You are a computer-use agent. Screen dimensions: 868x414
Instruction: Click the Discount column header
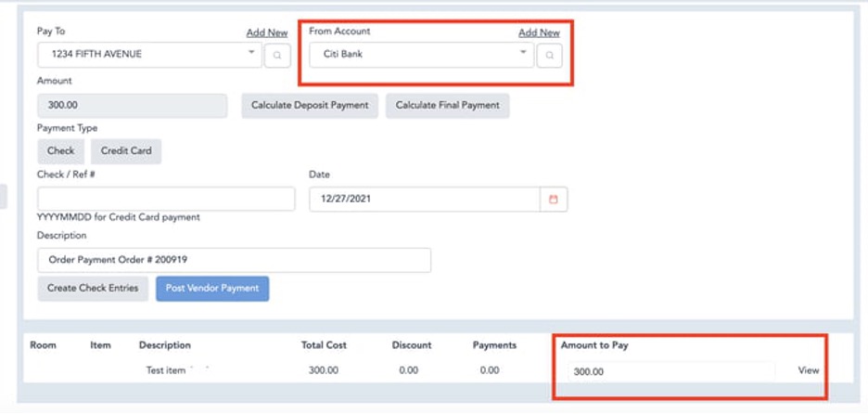(412, 345)
